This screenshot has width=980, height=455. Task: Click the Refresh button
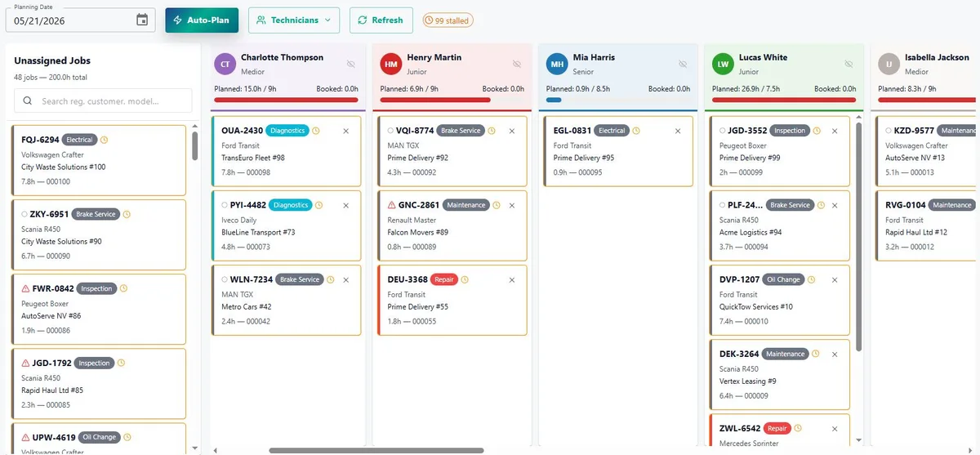pyautogui.click(x=381, y=20)
